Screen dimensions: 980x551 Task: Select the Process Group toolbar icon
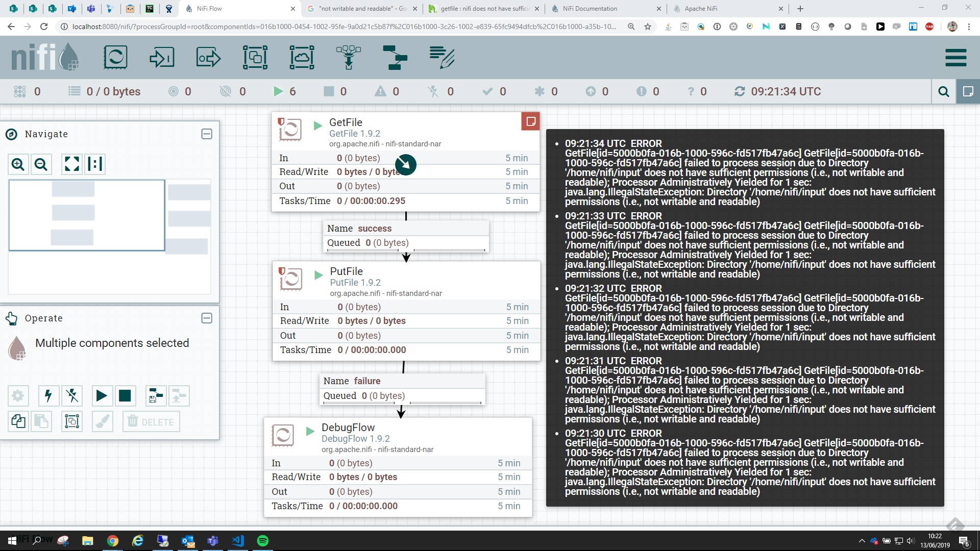(255, 58)
